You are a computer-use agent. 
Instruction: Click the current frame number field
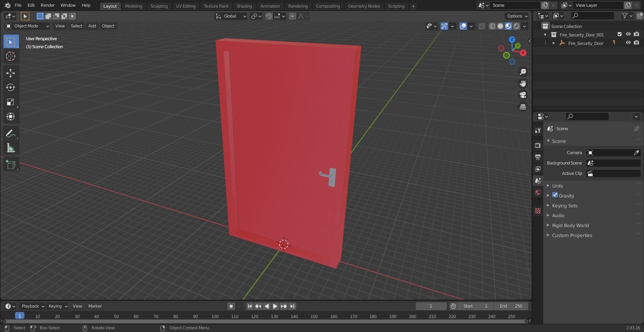click(x=431, y=306)
